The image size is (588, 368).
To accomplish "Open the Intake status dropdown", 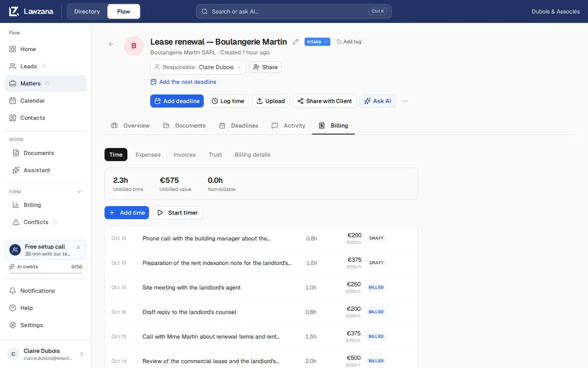I will (317, 42).
